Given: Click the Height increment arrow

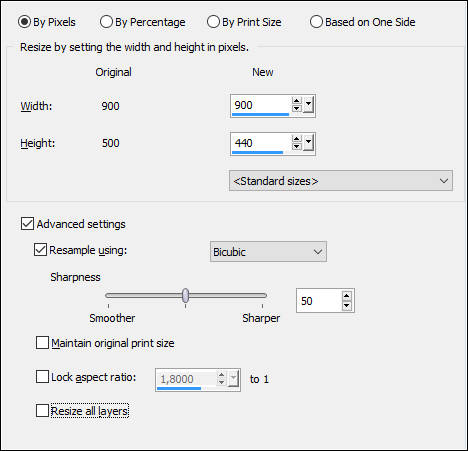Looking at the screenshot, I should pos(296,139).
